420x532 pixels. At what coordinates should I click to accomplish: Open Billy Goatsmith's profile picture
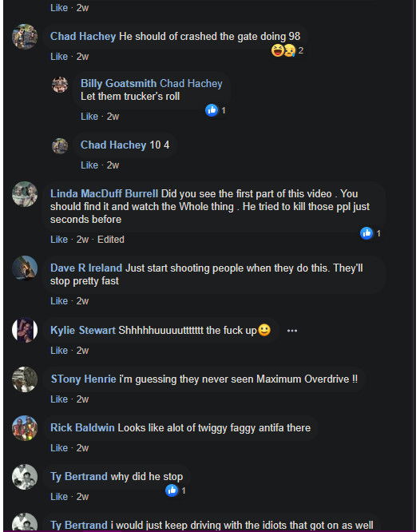pyautogui.click(x=60, y=85)
